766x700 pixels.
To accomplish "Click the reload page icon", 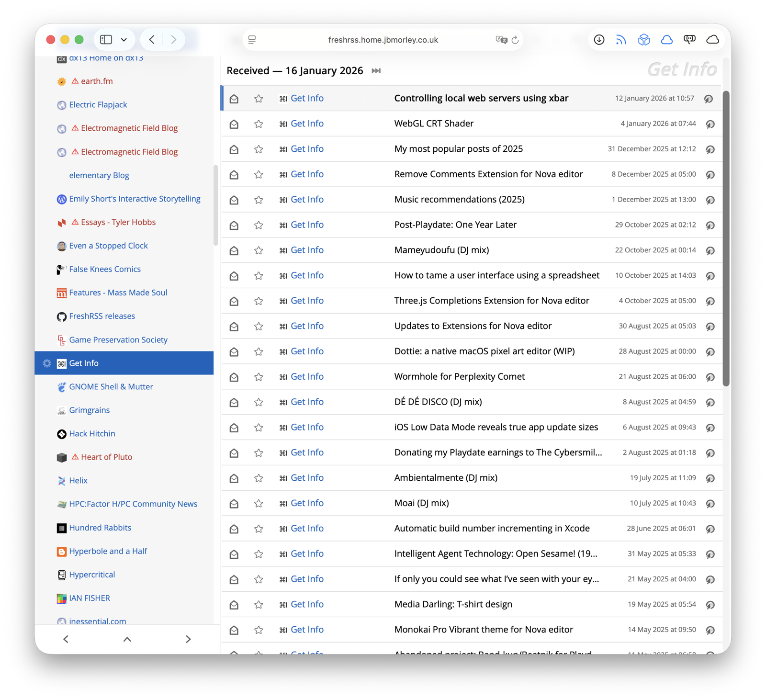I will (515, 40).
